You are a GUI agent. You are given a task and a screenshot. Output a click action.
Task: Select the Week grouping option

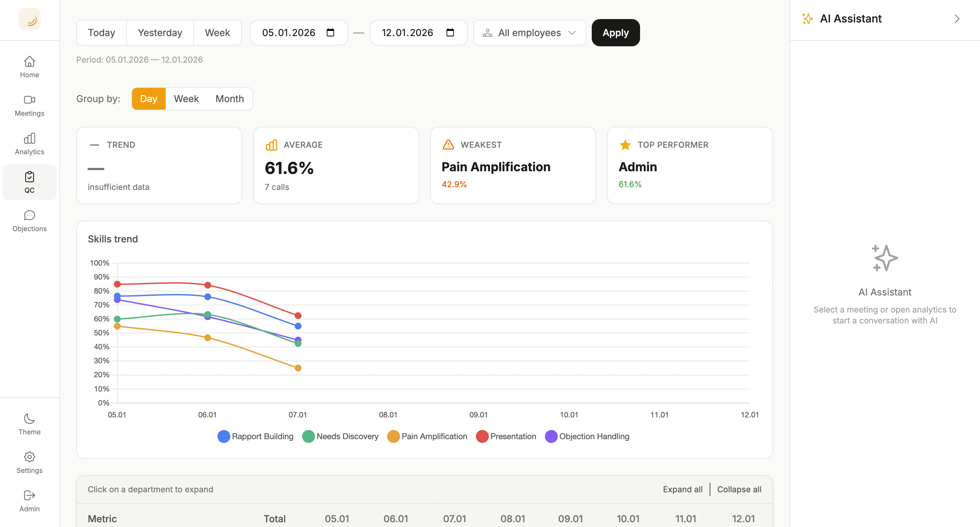pyautogui.click(x=186, y=98)
